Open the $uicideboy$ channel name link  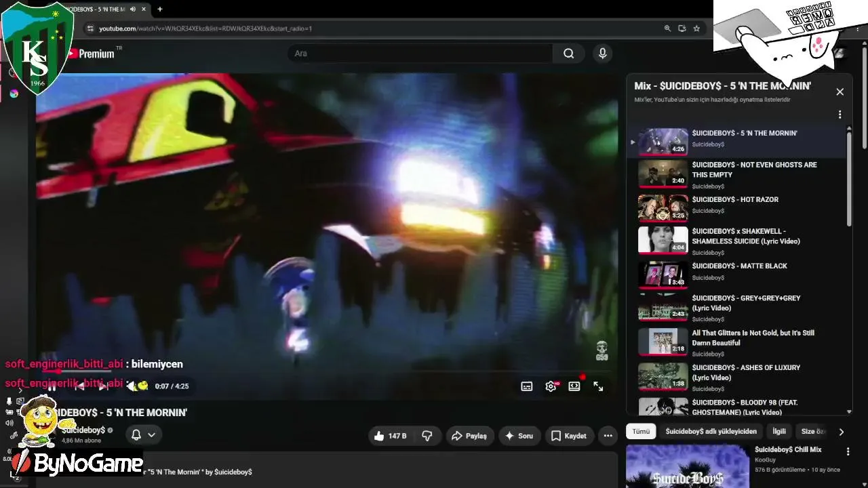[83, 430]
